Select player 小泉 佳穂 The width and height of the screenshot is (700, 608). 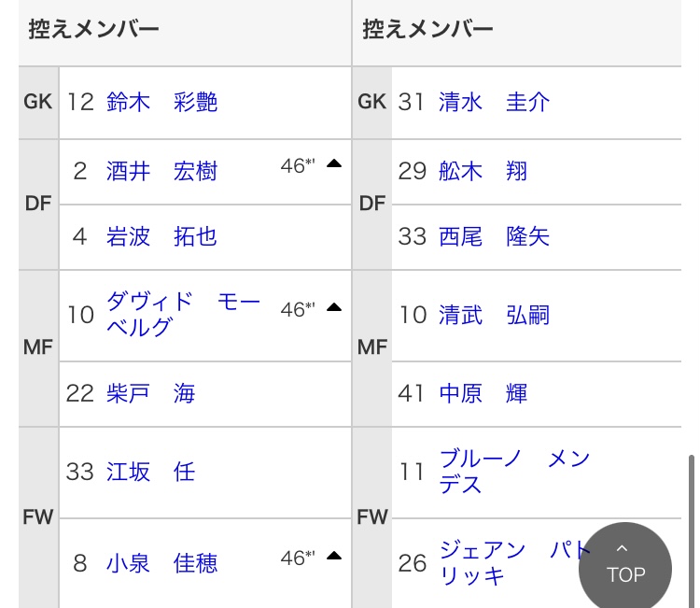[x=161, y=563]
